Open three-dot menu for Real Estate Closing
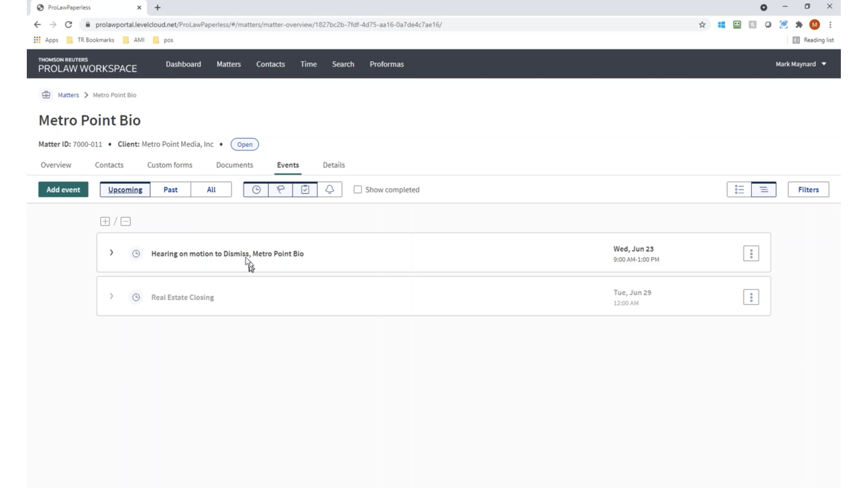This screenshot has width=868, height=488. 751,297
